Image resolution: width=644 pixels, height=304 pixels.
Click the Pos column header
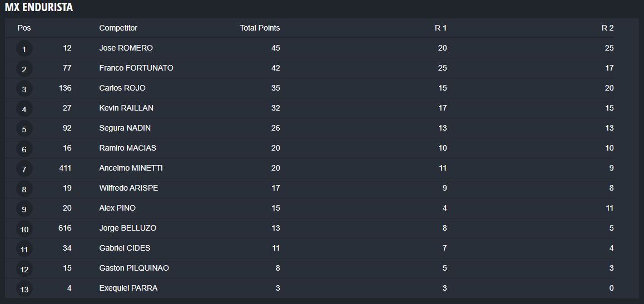tap(24, 28)
